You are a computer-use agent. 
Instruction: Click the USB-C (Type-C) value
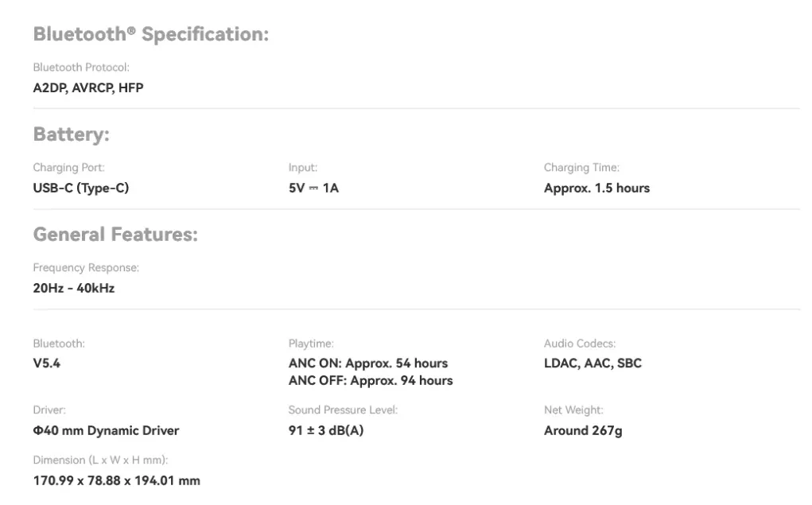[80, 188]
